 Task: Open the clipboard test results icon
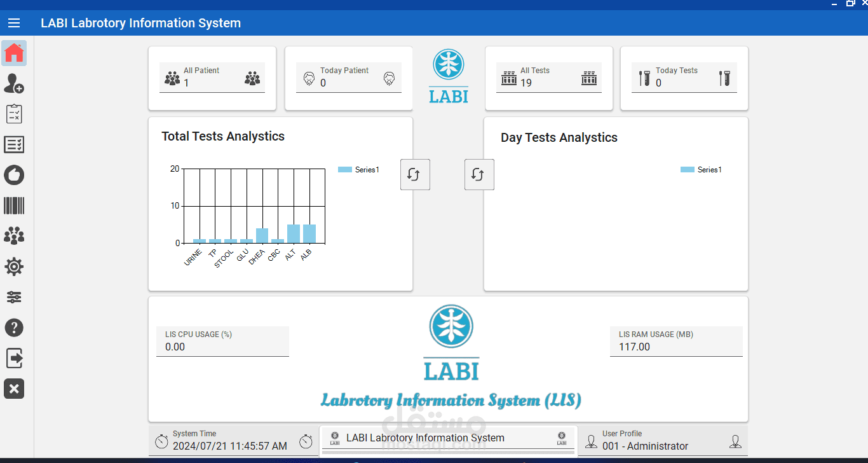click(x=14, y=114)
